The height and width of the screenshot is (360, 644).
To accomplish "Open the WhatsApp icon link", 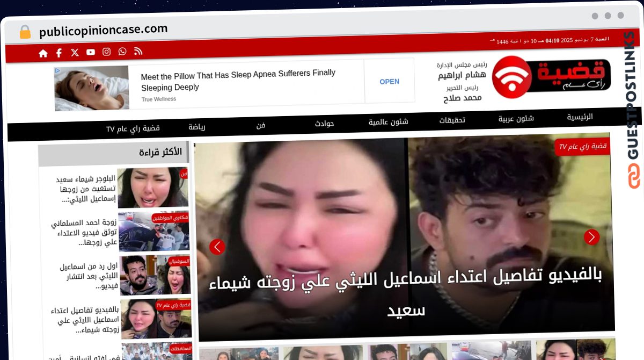I will click(x=122, y=52).
